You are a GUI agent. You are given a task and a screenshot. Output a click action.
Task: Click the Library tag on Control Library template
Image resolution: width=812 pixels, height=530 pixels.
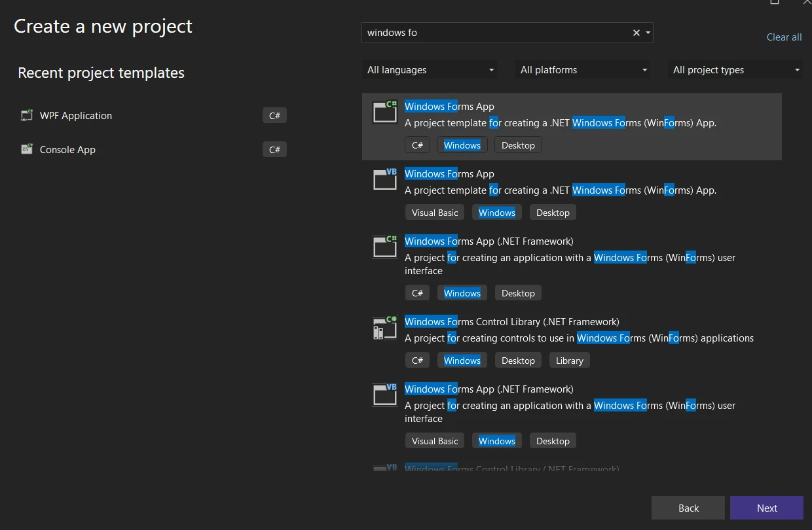pyautogui.click(x=569, y=361)
